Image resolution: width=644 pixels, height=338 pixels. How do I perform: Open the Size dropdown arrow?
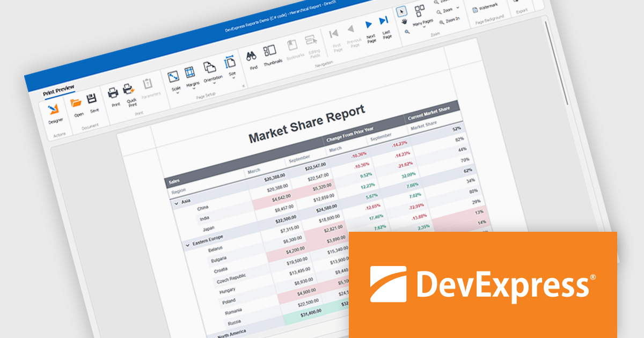point(233,78)
